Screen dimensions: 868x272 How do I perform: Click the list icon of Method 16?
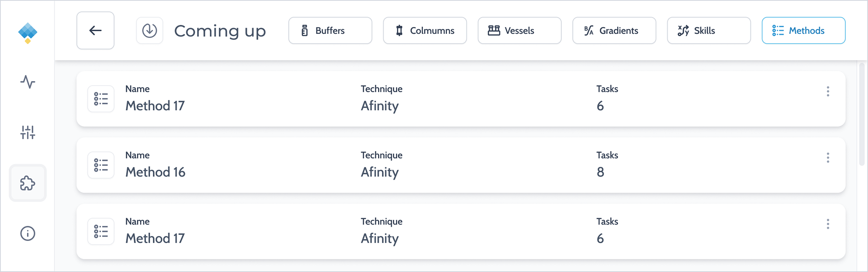tap(101, 165)
